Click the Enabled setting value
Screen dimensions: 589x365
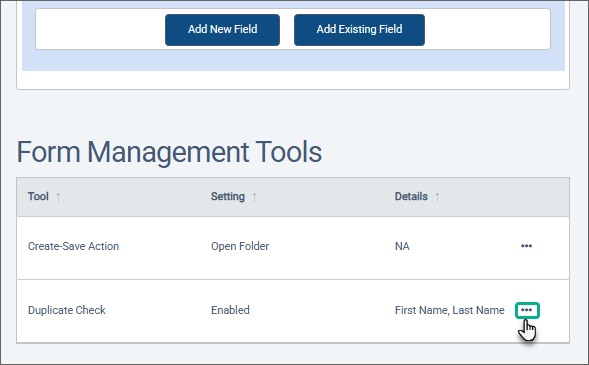[x=230, y=310]
